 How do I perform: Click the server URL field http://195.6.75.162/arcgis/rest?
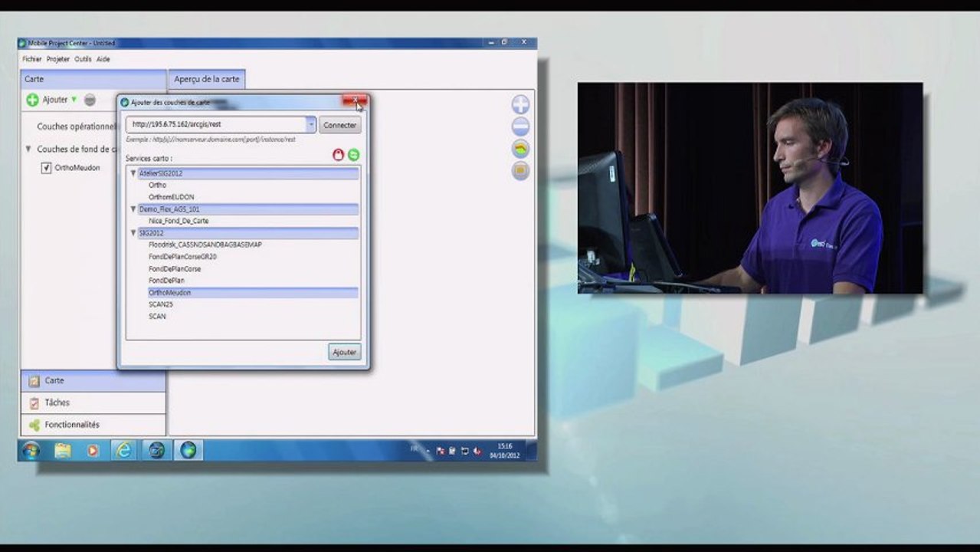216,124
